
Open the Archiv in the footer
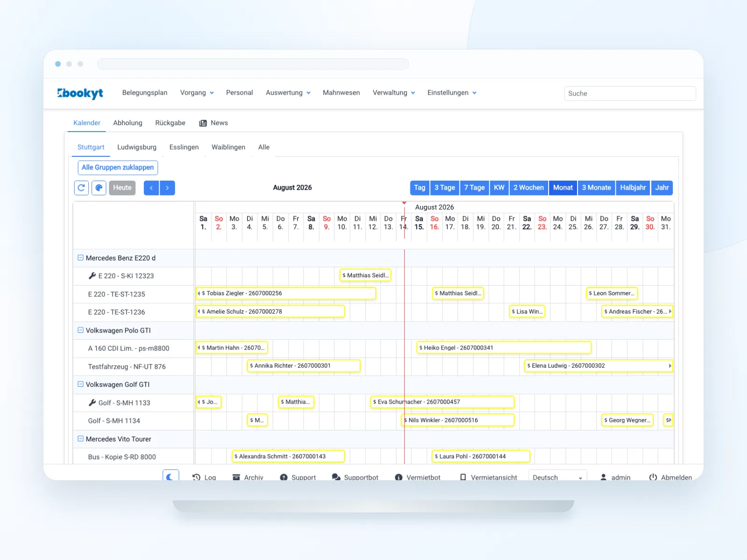pyautogui.click(x=248, y=477)
